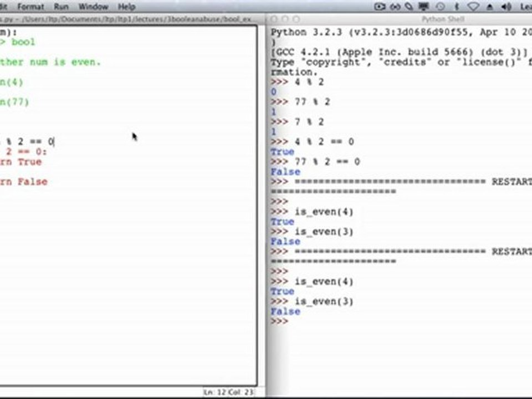Viewport: 532px width, 399px height.
Task: Click the link-shaped menu bar icon
Action: pos(395,7)
